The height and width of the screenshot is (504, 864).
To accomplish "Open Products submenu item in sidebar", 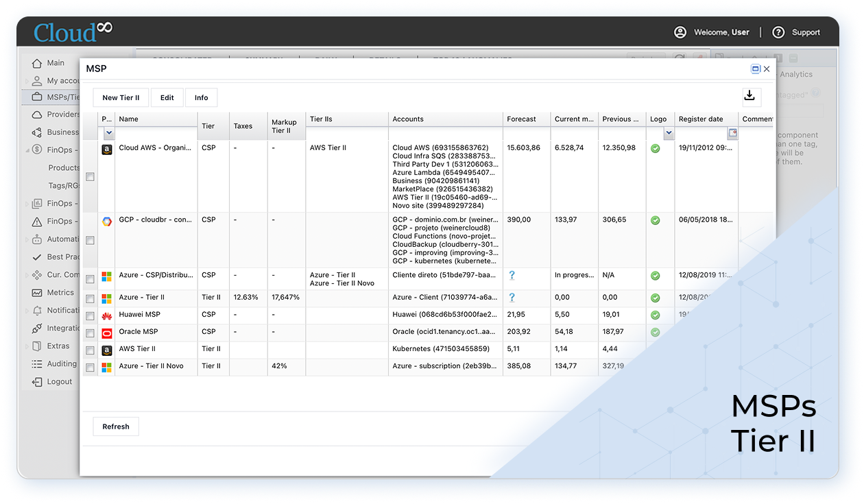I will (x=64, y=168).
